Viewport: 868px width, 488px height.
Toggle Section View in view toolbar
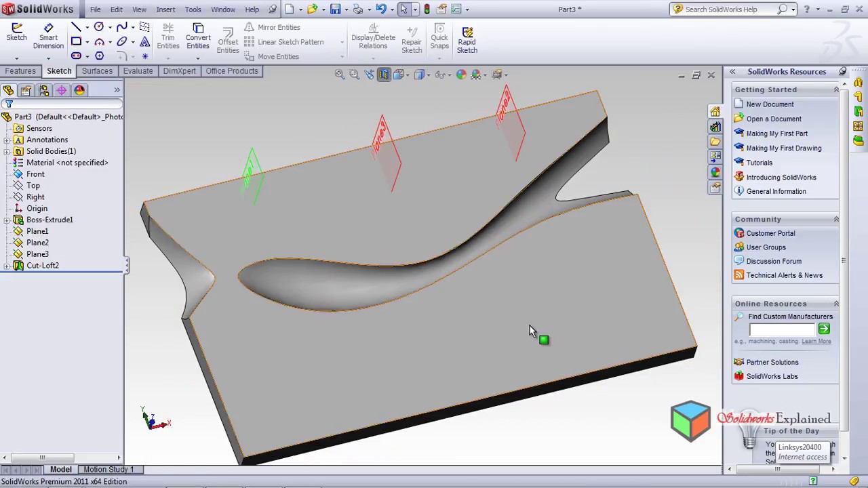[384, 75]
